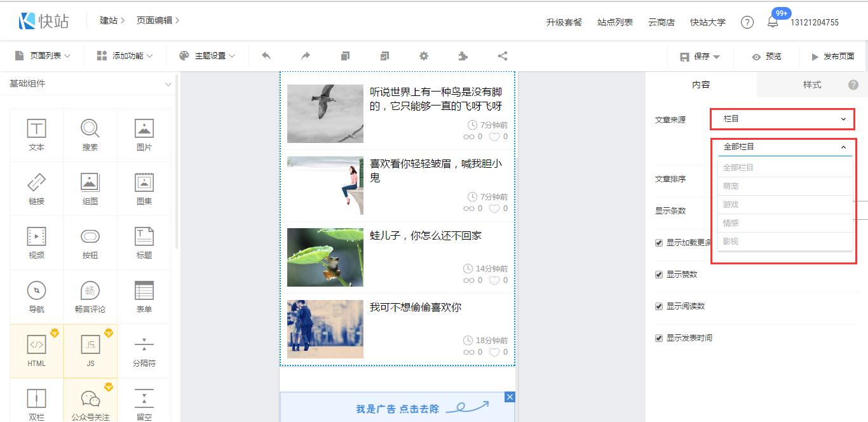The width and height of the screenshot is (868, 422).
Task: Click the 发布页面 button
Action: [832, 57]
